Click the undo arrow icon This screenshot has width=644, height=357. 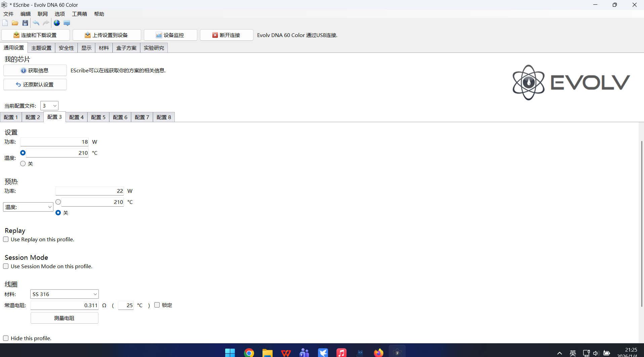(x=36, y=23)
